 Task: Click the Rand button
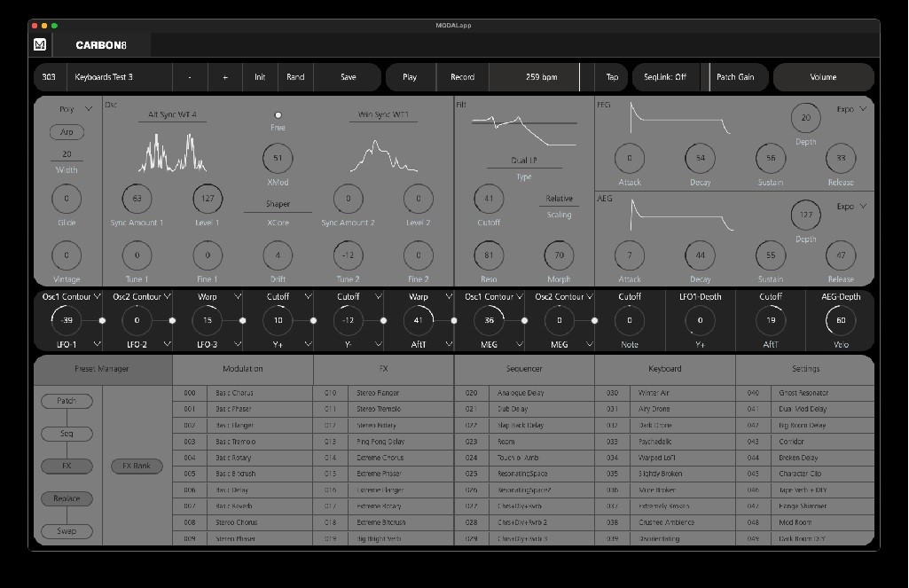(x=295, y=77)
